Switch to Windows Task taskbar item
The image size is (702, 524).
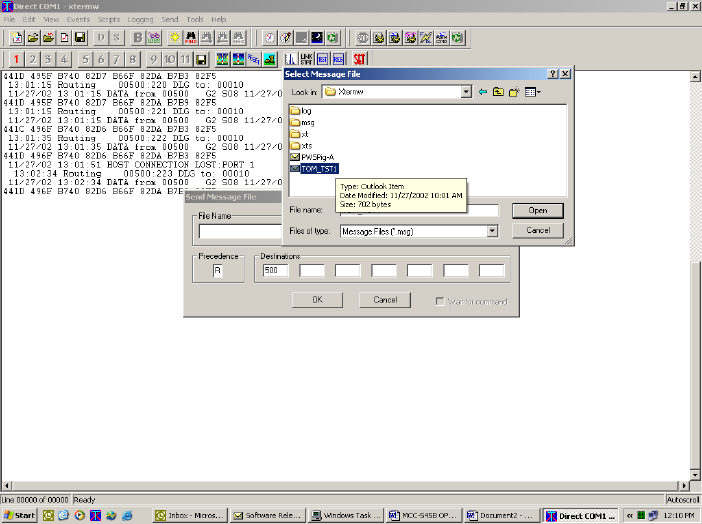coord(347,515)
